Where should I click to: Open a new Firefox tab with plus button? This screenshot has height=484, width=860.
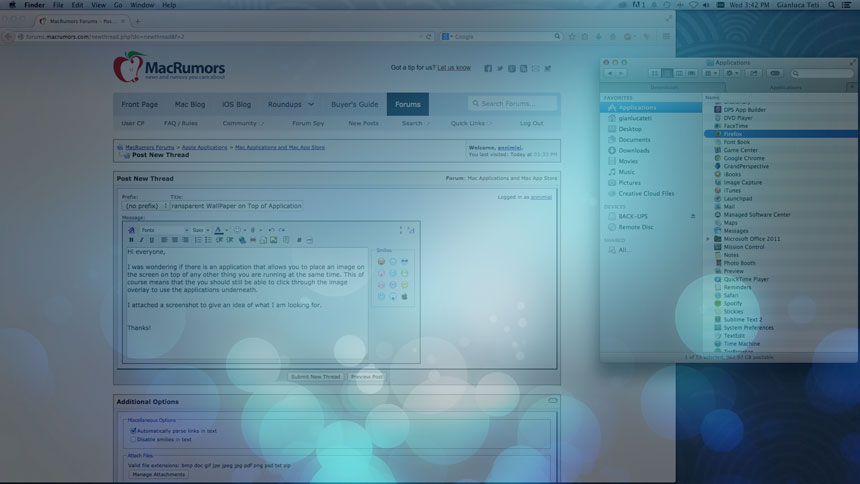(x=138, y=21)
